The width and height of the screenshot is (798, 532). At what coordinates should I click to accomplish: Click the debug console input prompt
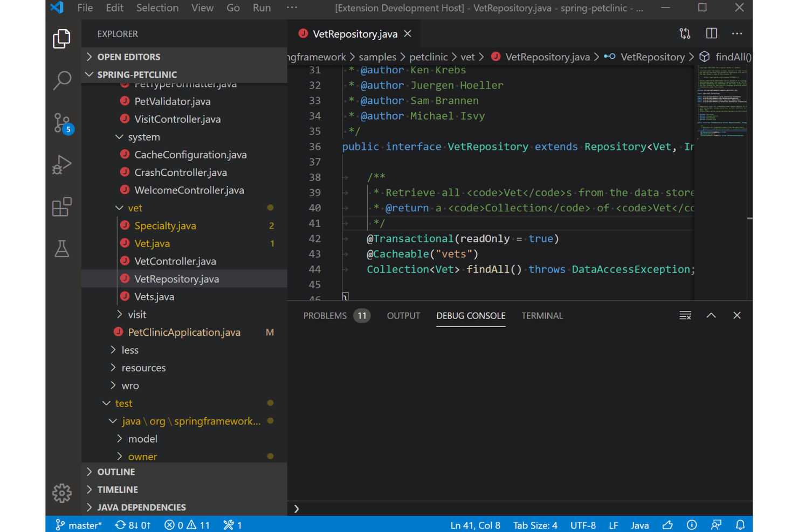pos(520,508)
